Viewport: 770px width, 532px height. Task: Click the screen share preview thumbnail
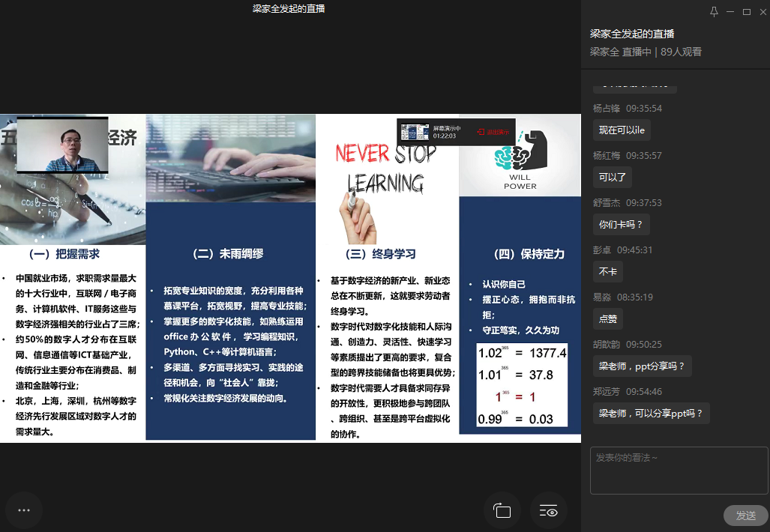[414, 133]
